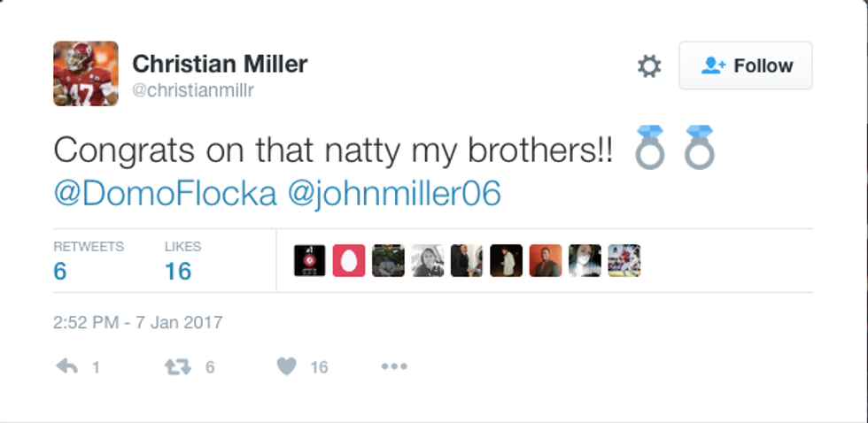Click Christian Miller's profile picture
The height and width of the screenshot is (423, 868).
85,73
